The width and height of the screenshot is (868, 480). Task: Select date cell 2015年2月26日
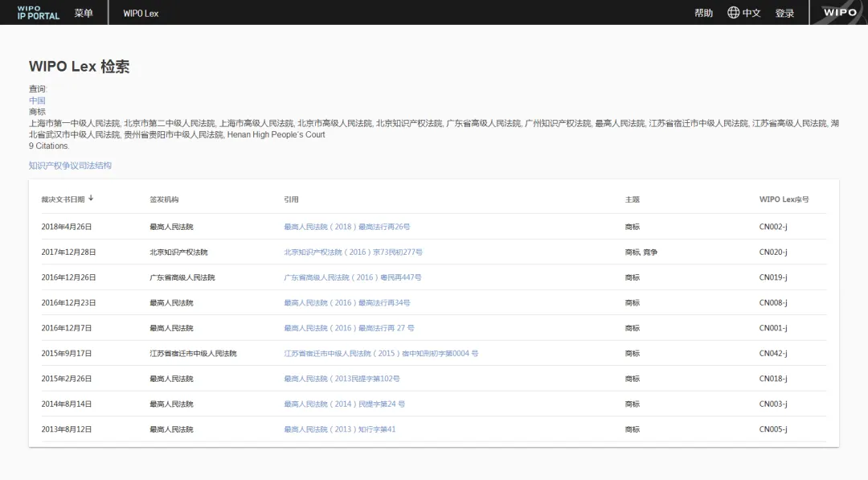(x=67, y=379)
